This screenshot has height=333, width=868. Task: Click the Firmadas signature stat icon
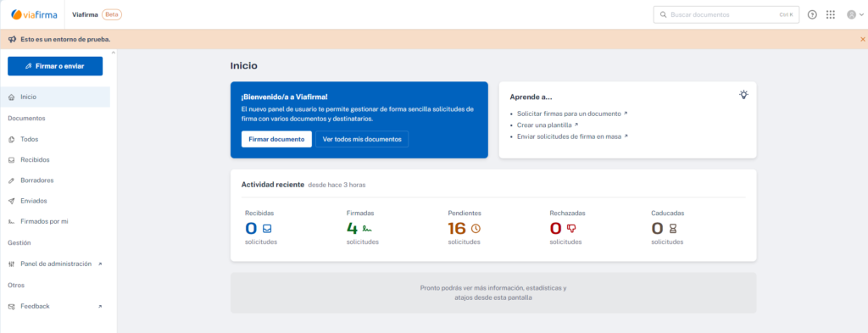[x=366, y=228]
